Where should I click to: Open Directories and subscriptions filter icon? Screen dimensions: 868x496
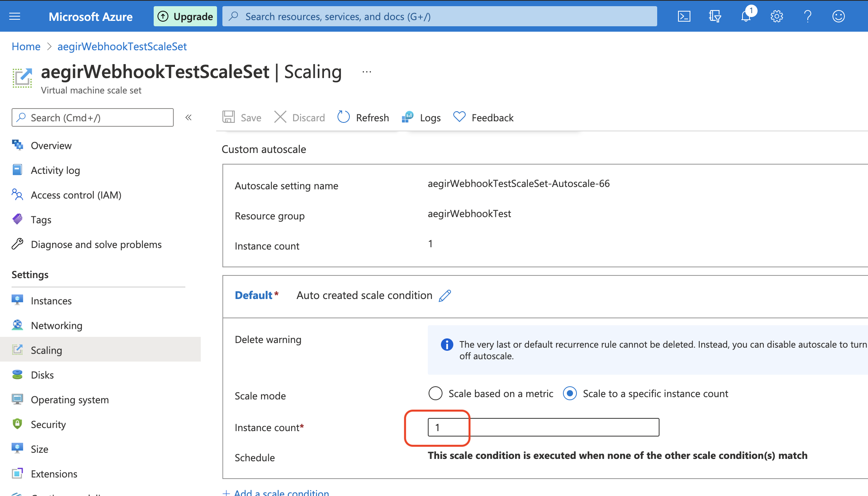click(715, 16)
